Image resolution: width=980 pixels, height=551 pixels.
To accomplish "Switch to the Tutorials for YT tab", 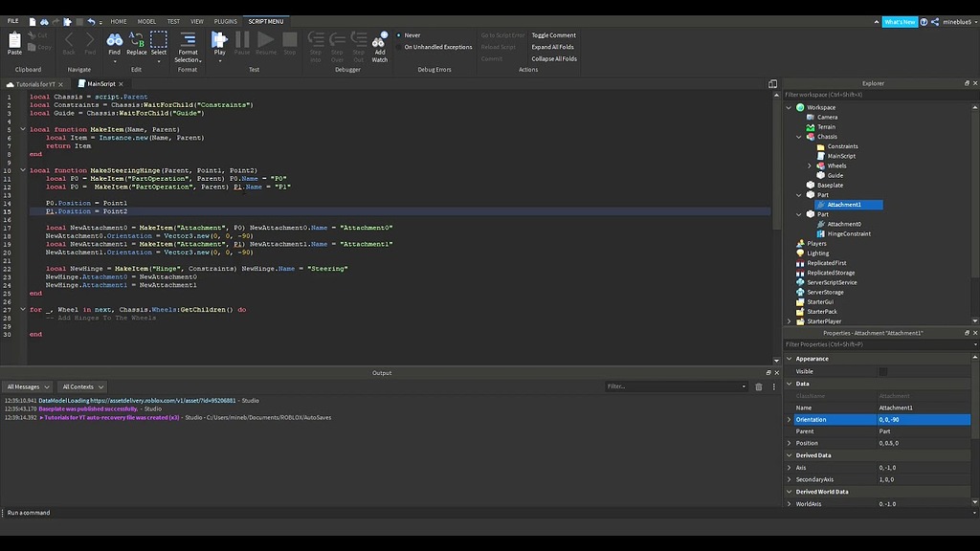I will (x=35, y=84).
